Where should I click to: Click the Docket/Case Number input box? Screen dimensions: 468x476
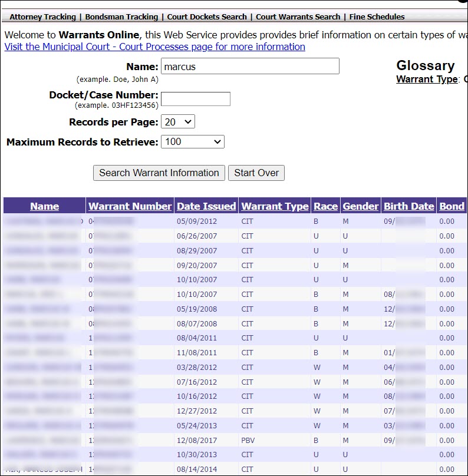pos(196,99)
